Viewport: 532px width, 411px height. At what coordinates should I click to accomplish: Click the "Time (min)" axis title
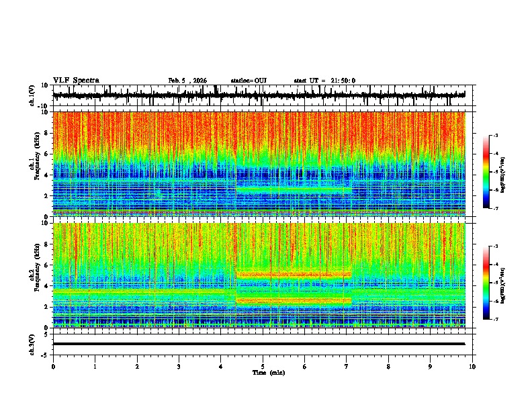pyautogui.click(x=269, y=373)
